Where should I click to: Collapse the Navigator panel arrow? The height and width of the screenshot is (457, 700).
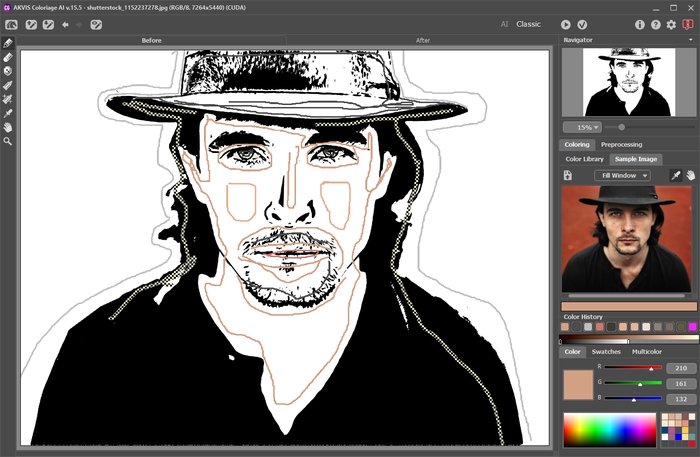pyautogui.click(x=691, y=40)
